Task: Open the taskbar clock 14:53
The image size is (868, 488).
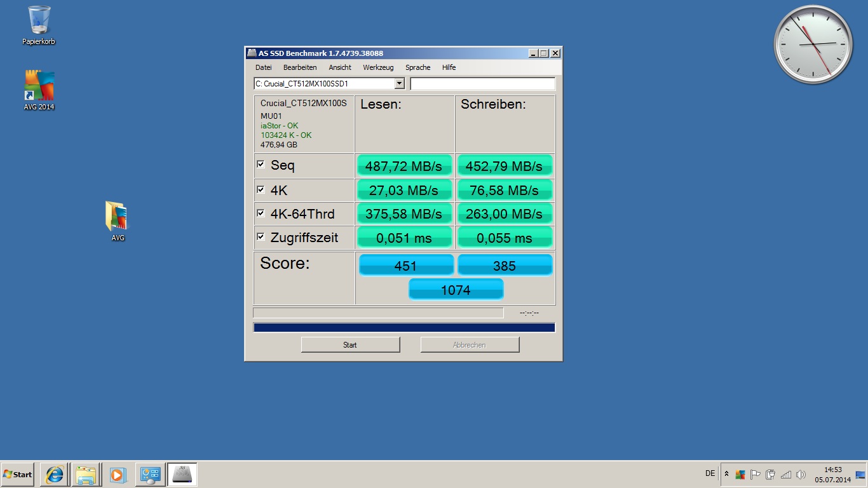Action: click(832, 475)
